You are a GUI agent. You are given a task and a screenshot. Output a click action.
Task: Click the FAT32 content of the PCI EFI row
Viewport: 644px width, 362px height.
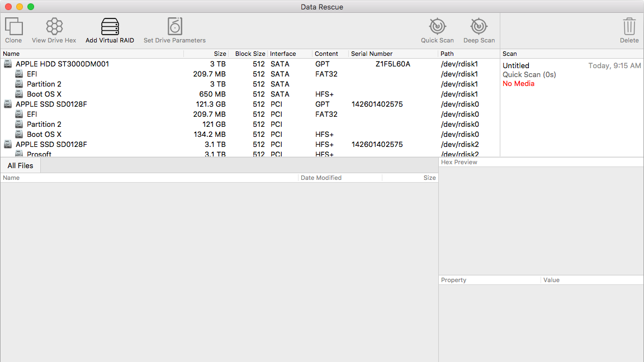tap(326, 114)
